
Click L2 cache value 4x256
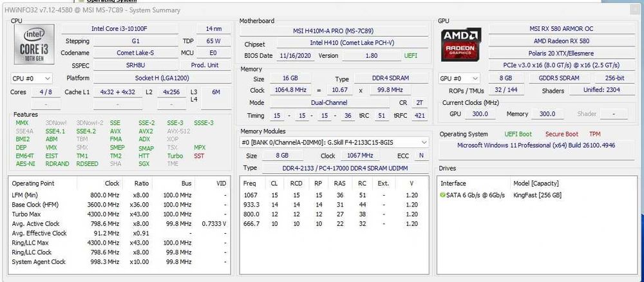point(171,92)
